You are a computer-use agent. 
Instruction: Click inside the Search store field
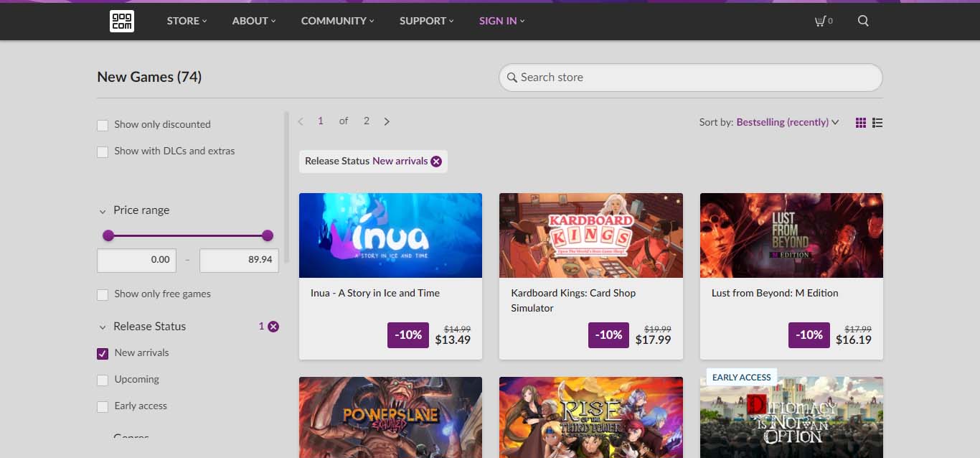(689, 77)
